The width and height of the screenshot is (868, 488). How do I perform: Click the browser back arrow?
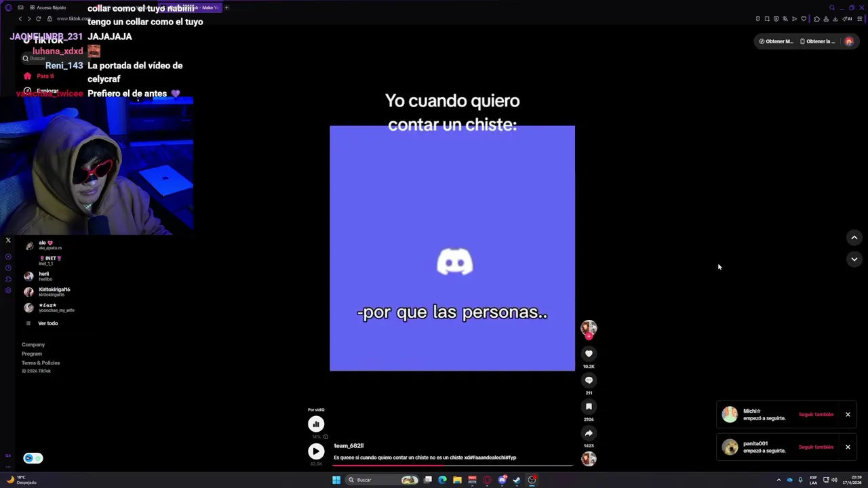pyautogui.click(x=20, y=19)
